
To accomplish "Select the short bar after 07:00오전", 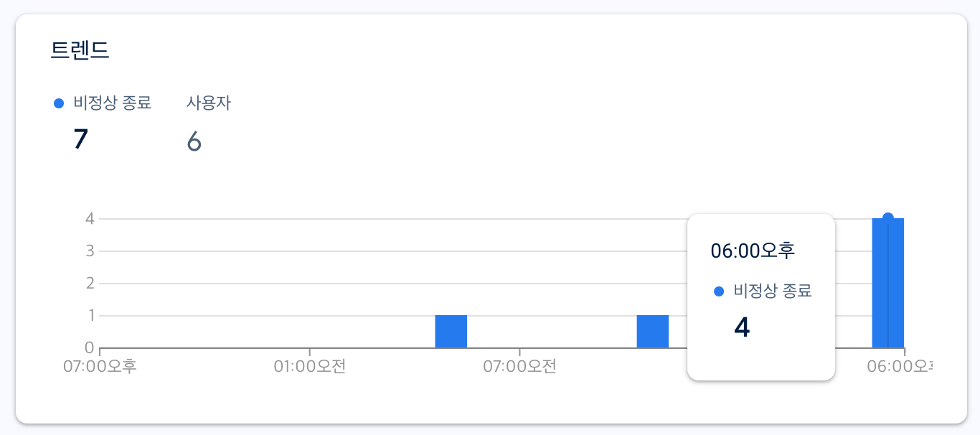I will pos(652,331).
